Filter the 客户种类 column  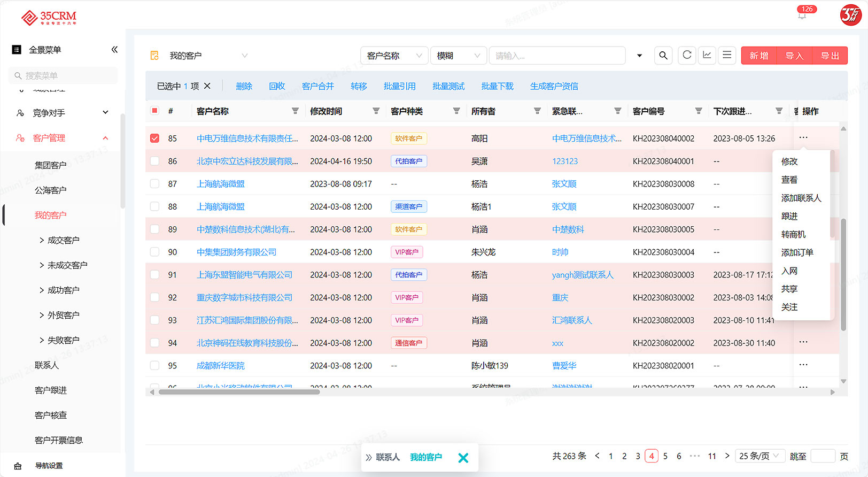point(456,111)
